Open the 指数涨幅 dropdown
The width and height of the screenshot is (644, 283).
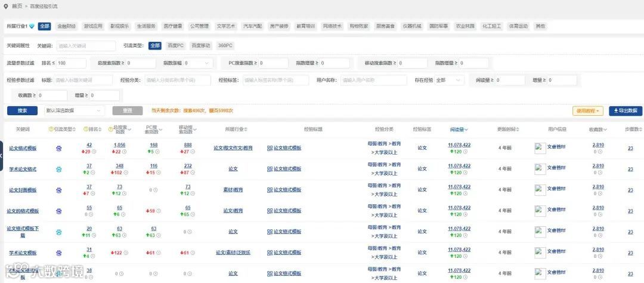point(198,63)
